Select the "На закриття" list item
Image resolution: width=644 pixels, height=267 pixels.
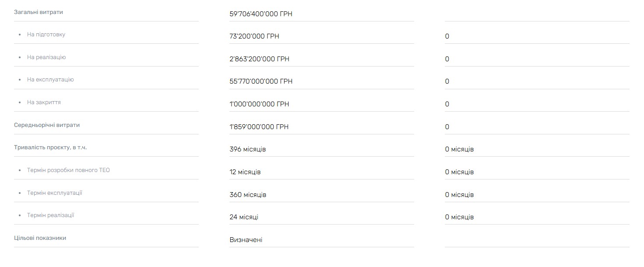[x=44, y=102]
